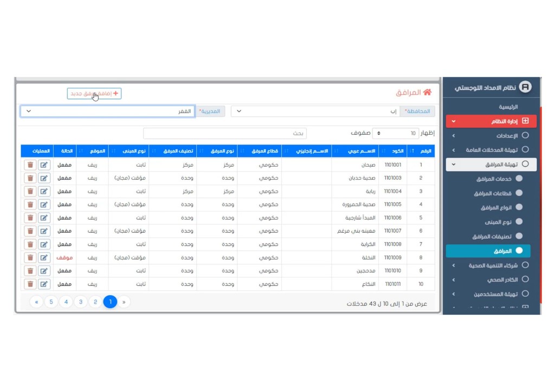Open تصنيفات المرافق from the sidebar
The width and height of the screenshot is (555, 392).
pyautogui.click(x=498, y=237)
